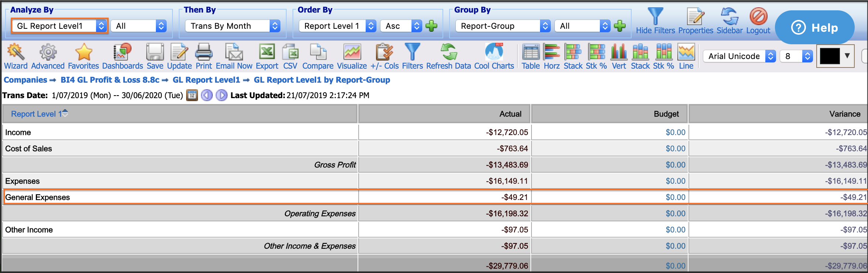Click Expenses actual value -$16,149.11
Image resolution: width=868 pixels, height=273 pixels.
point(507,181)
